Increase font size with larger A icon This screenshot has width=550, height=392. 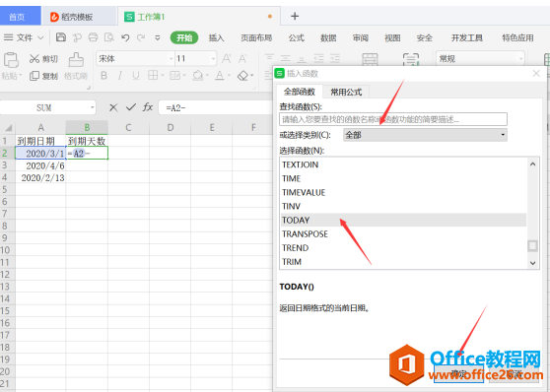tap(227, 58)
